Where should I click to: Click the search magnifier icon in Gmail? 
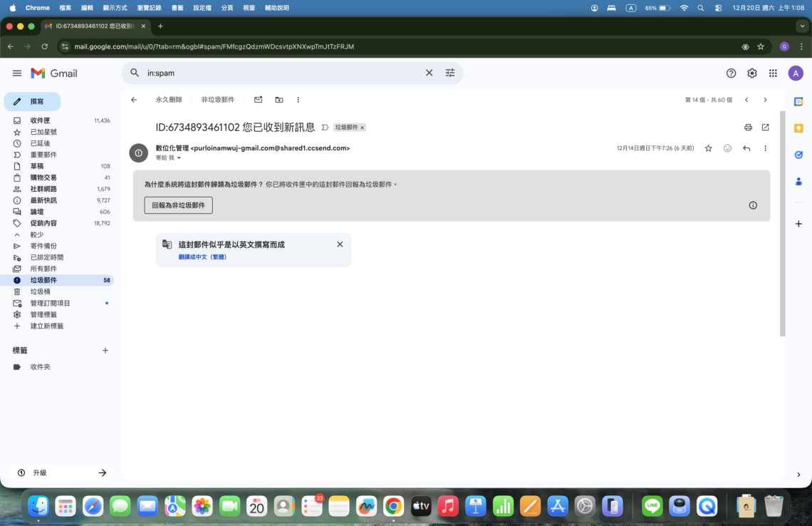point(135,73)
